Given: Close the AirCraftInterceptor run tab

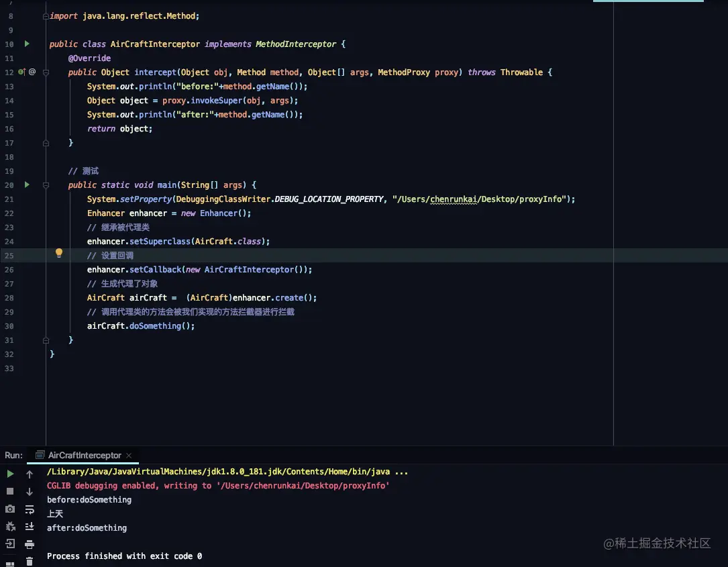Looking at the screenshot, I should point(129,456).
